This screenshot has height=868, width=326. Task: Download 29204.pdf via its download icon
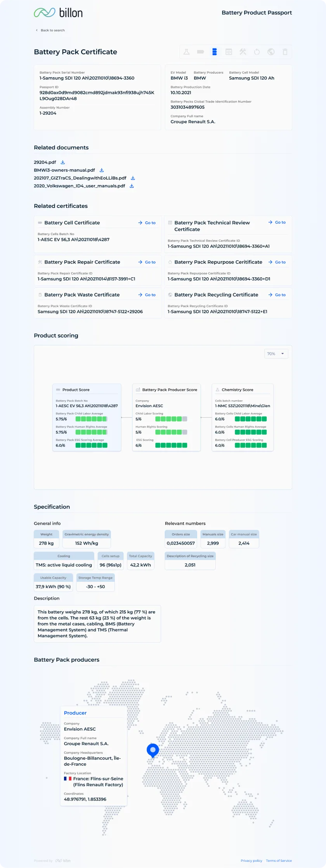[x=63, y=163]
